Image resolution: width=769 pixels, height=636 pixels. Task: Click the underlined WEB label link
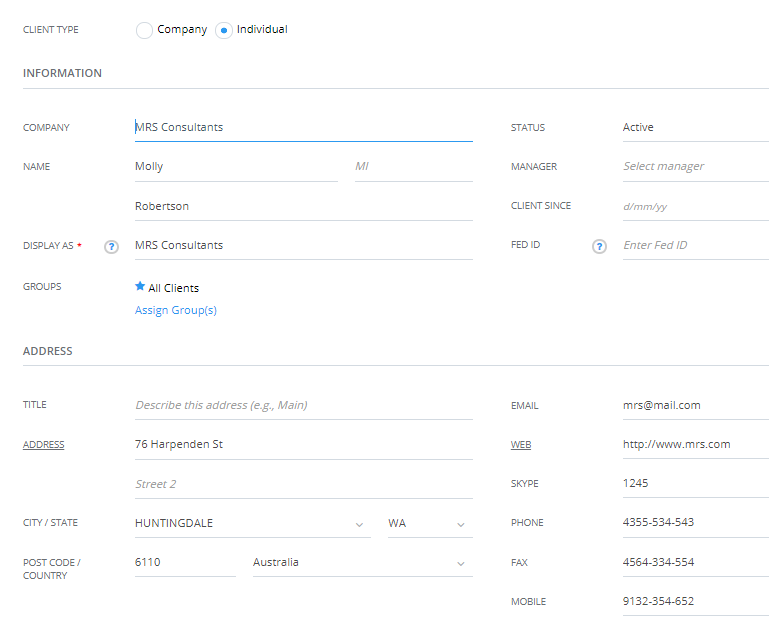click(x=521, y=444)
